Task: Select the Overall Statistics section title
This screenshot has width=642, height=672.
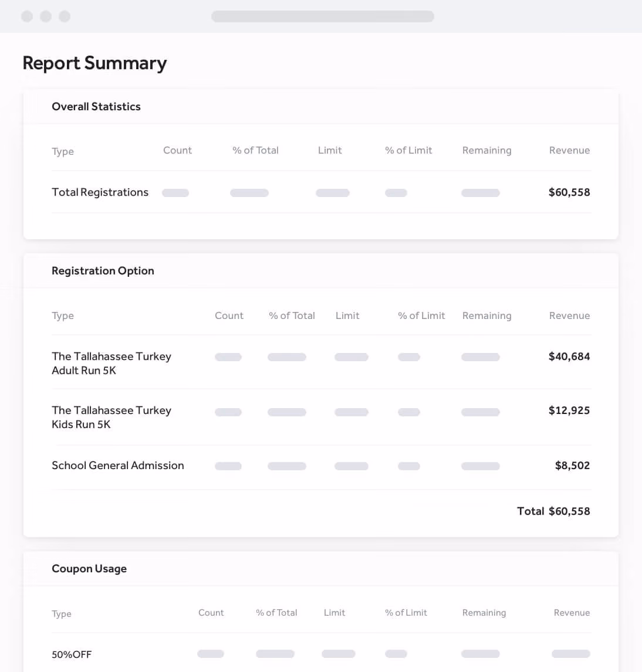Action: pyautogui.click(x=96, y=106)
